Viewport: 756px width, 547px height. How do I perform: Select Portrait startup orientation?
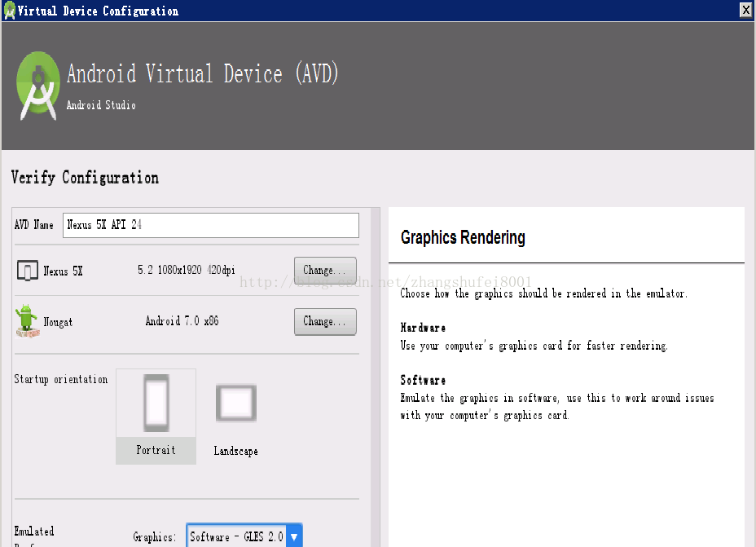coord(156,417)
